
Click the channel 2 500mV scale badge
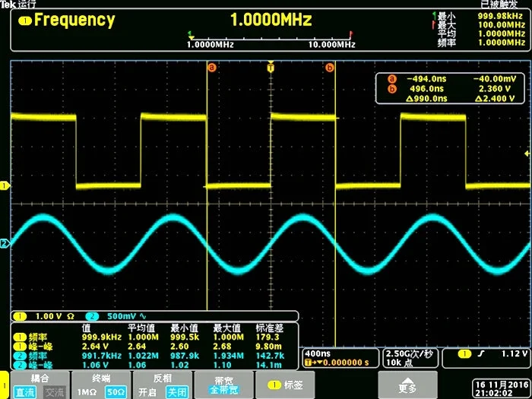92,317
